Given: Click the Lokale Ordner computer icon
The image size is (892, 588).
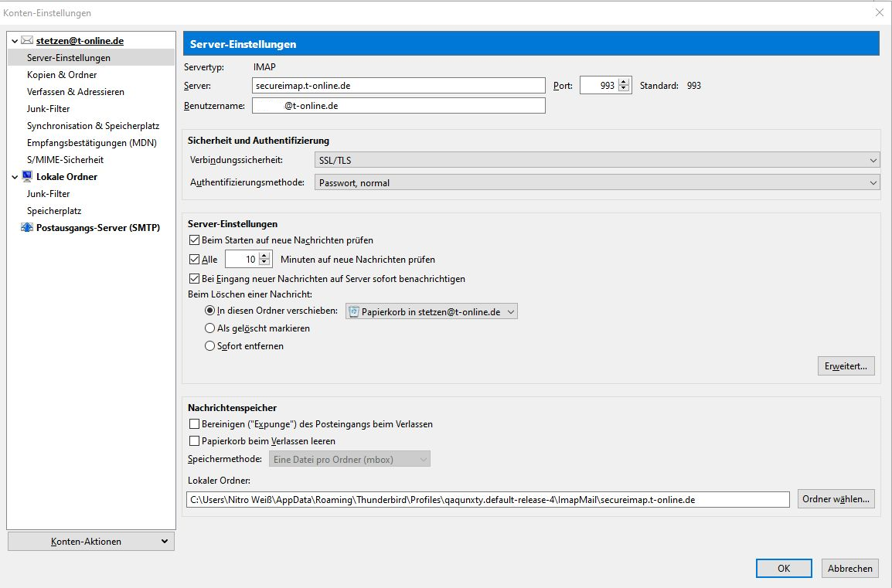Looking at the screenshot, I should (27, 177).
